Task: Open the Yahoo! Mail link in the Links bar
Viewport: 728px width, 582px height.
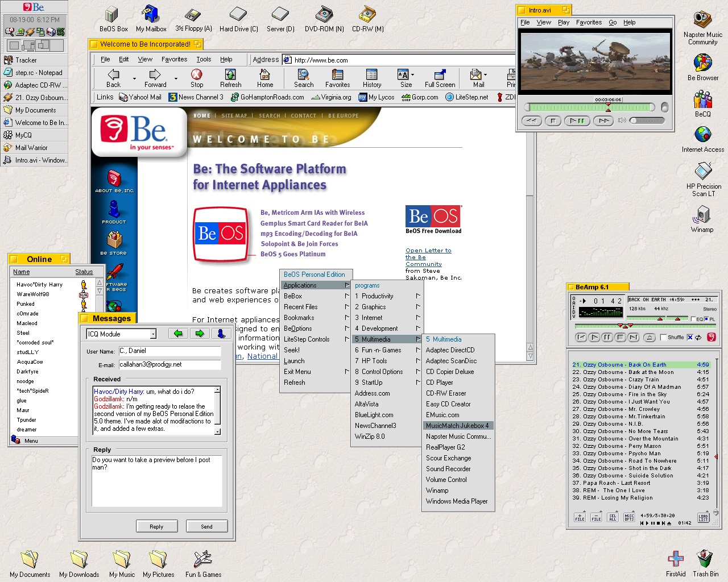Action: [x=140, y=97]
